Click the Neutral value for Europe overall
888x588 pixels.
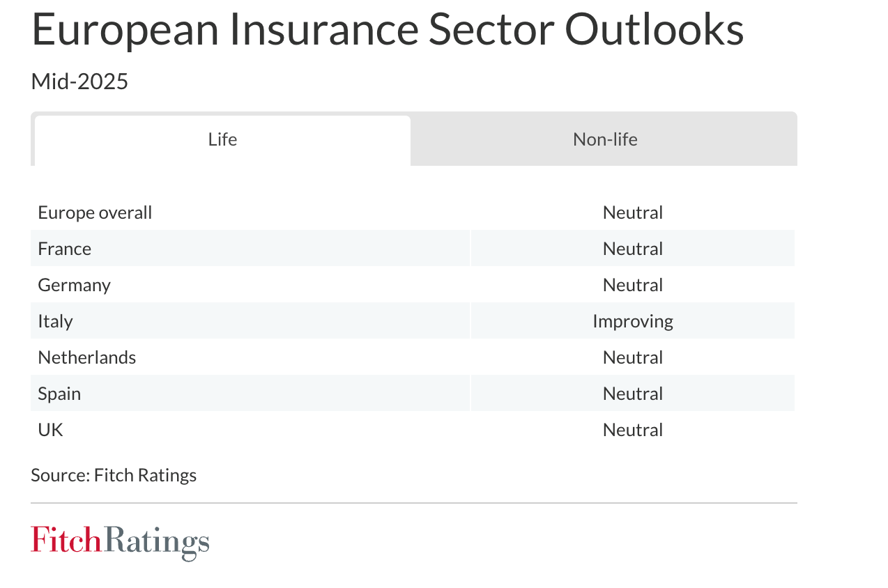point(633,212)
